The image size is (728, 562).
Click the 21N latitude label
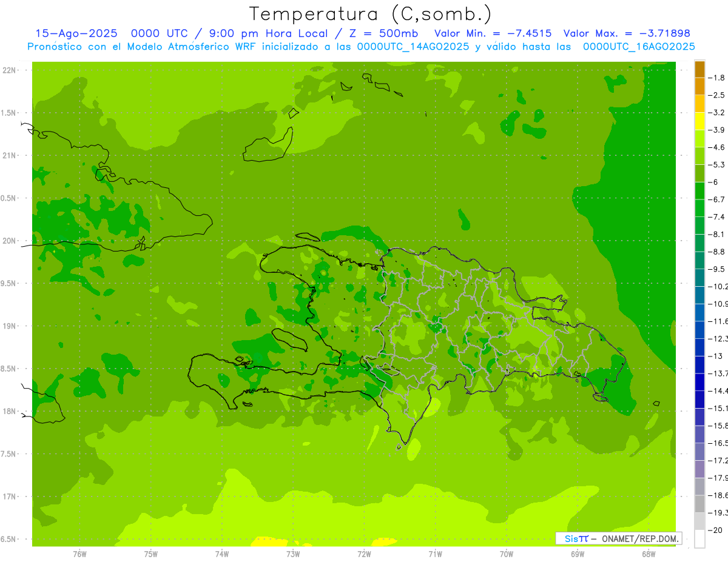(x=9, y=155)
